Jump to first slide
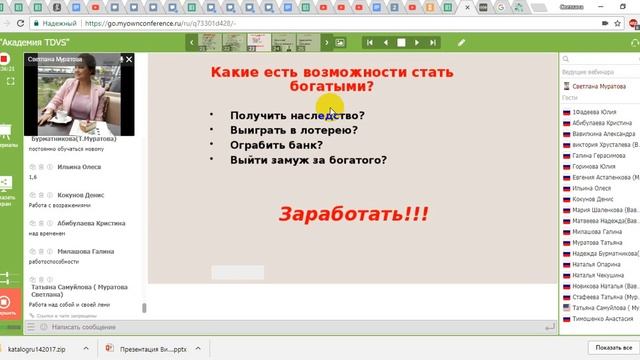 click(370, 42)
